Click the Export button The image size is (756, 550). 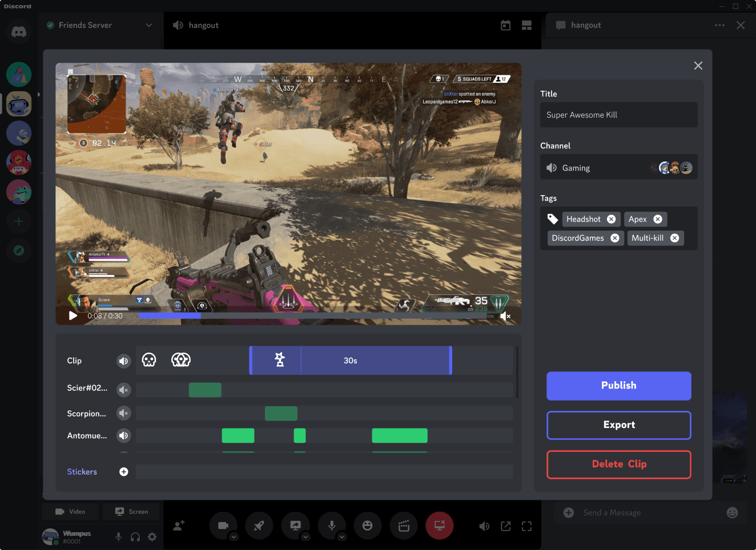pyautogui.click(x=618, y=425)
